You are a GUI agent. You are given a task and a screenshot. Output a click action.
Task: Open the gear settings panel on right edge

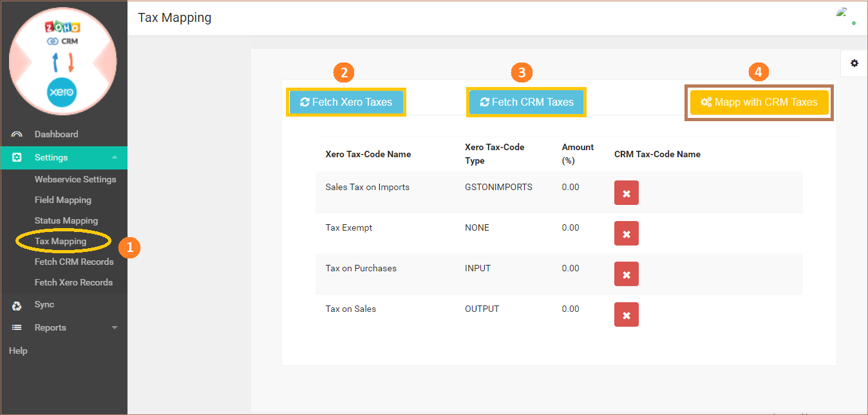point(854,63)
